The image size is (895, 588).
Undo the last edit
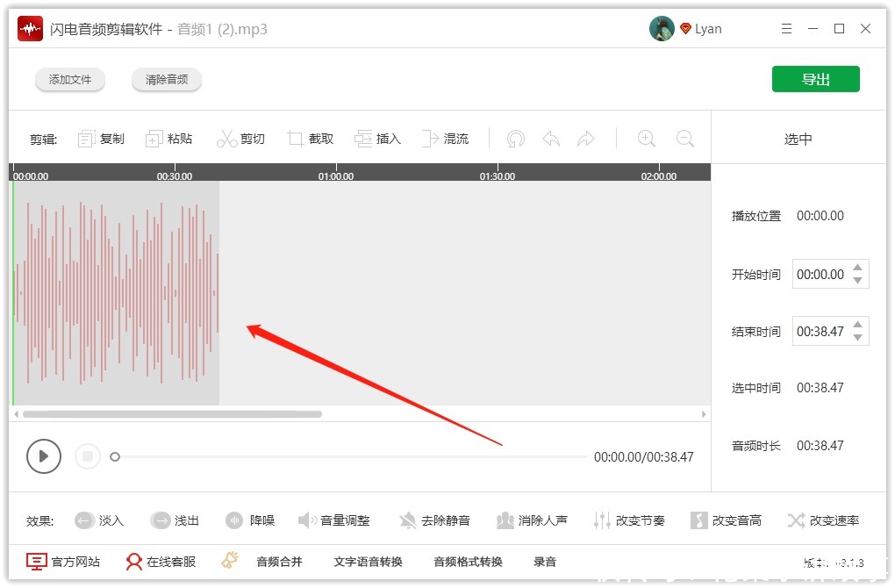pos(551,138)
